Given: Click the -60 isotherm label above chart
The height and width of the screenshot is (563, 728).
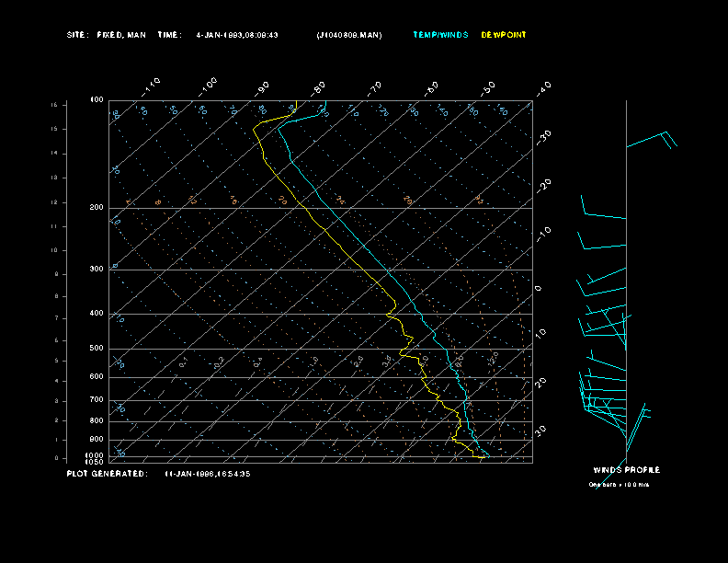Looking at the screenshot, I should tap(431, 88).
